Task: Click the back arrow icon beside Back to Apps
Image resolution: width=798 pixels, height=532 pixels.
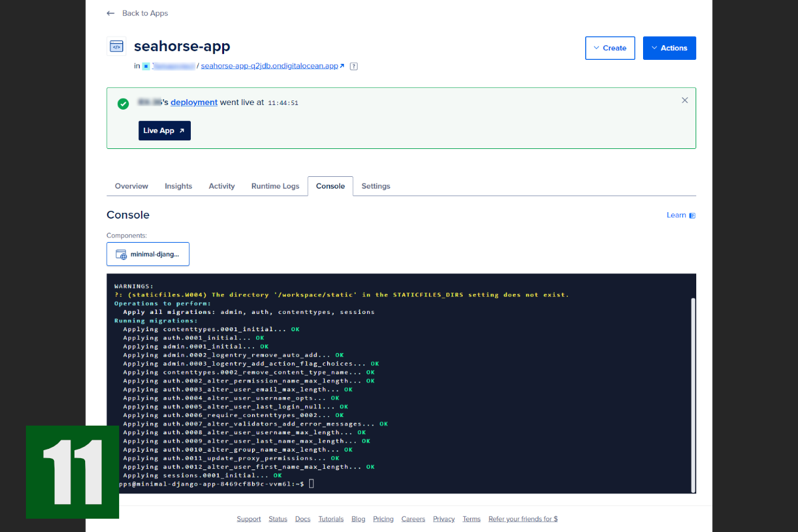Action: point(110,13)
